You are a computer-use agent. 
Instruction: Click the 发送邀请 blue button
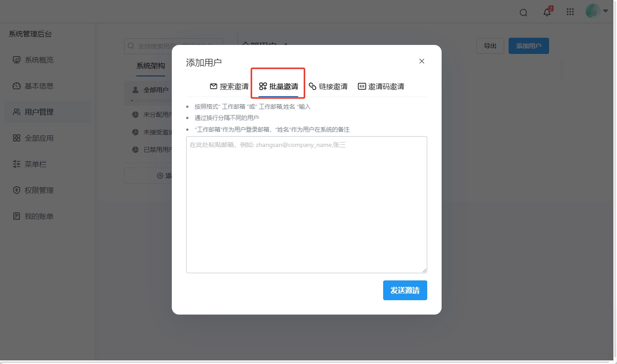[404, 290]
